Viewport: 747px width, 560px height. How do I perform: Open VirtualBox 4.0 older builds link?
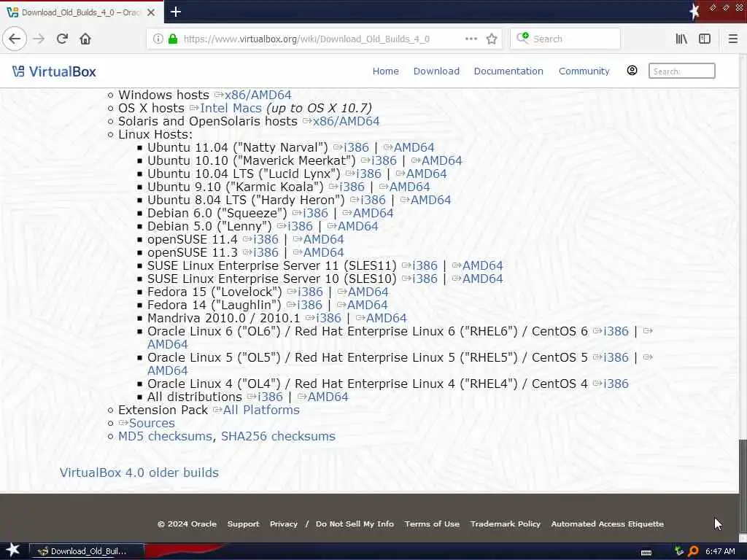[x=139, y=472]
